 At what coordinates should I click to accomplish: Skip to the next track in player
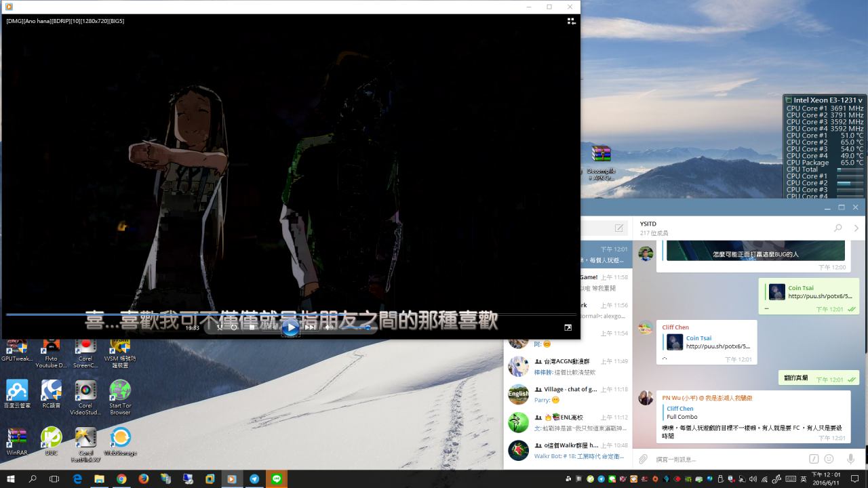(310, 327)
